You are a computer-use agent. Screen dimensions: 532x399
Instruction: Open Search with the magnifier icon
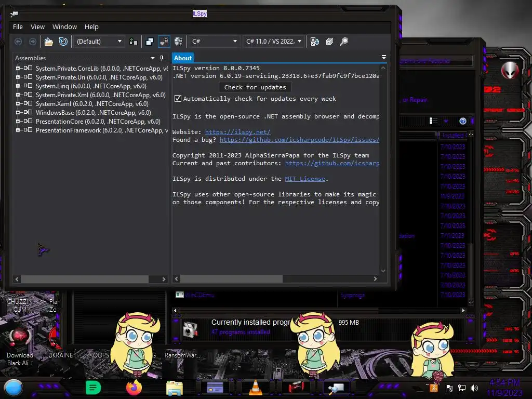pyautogui.click(x=344, y=42)
